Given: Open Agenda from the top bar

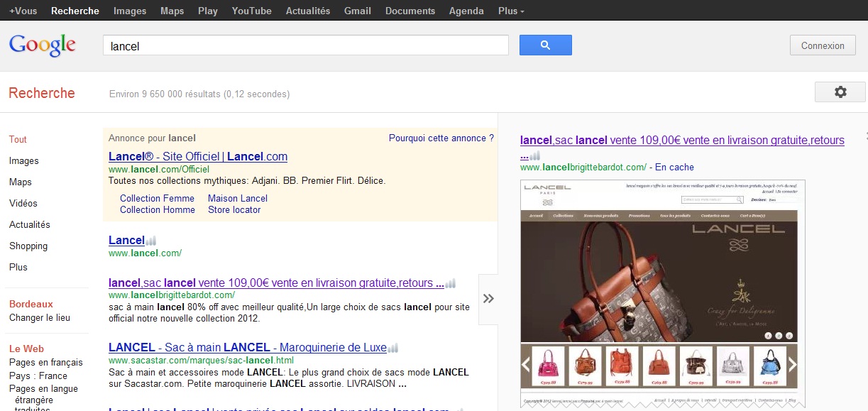Looking at the screenshot, I should (466, 11).
